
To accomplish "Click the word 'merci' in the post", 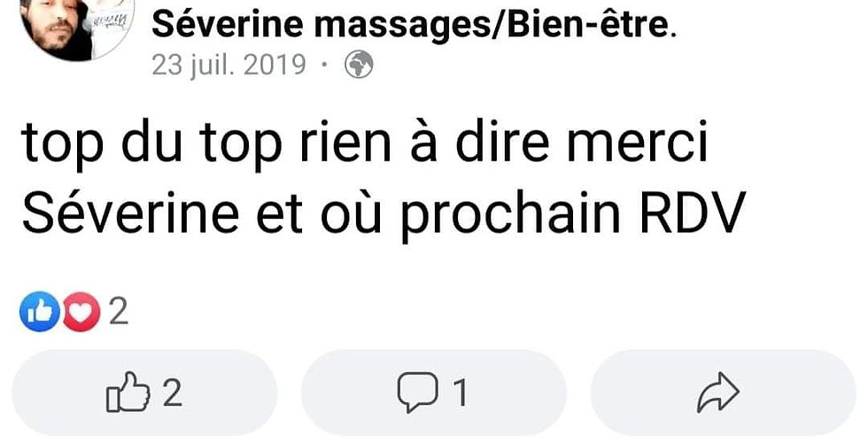I will (639, 143).
